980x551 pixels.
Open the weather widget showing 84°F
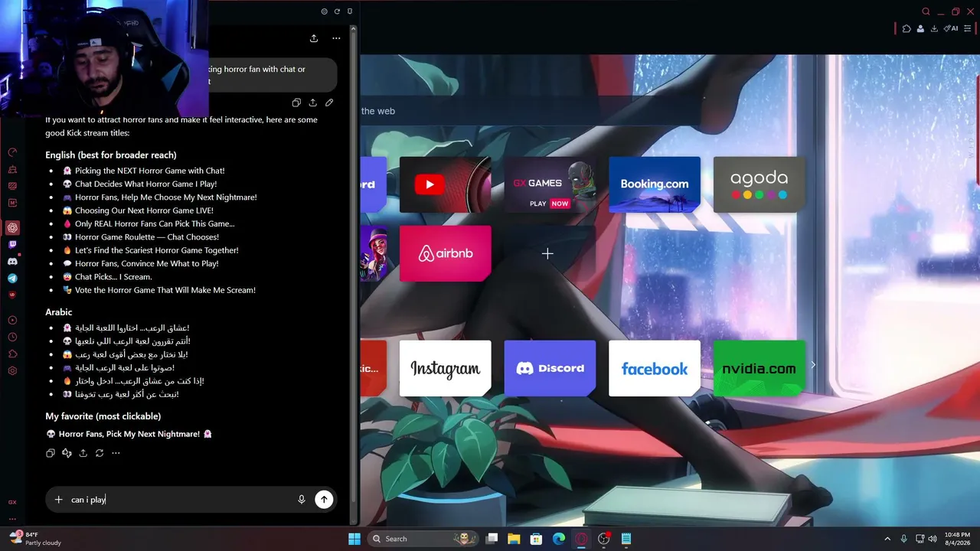34,539
